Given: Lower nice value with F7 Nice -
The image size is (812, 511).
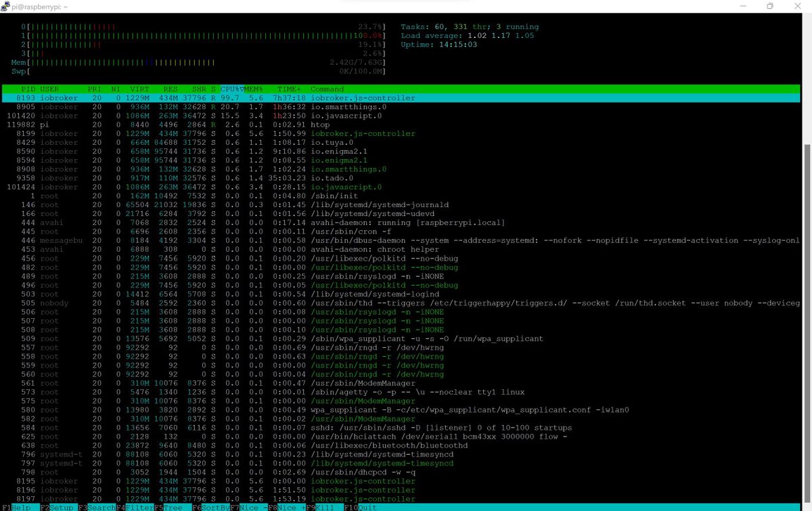Looking at the screenshot, I should pos(248,507).
